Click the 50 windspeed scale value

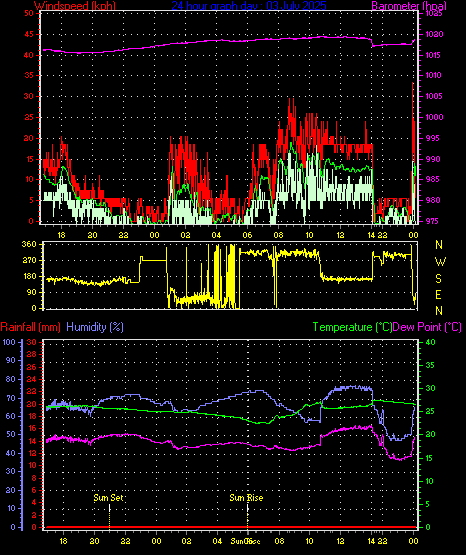(x=29, y=13)
